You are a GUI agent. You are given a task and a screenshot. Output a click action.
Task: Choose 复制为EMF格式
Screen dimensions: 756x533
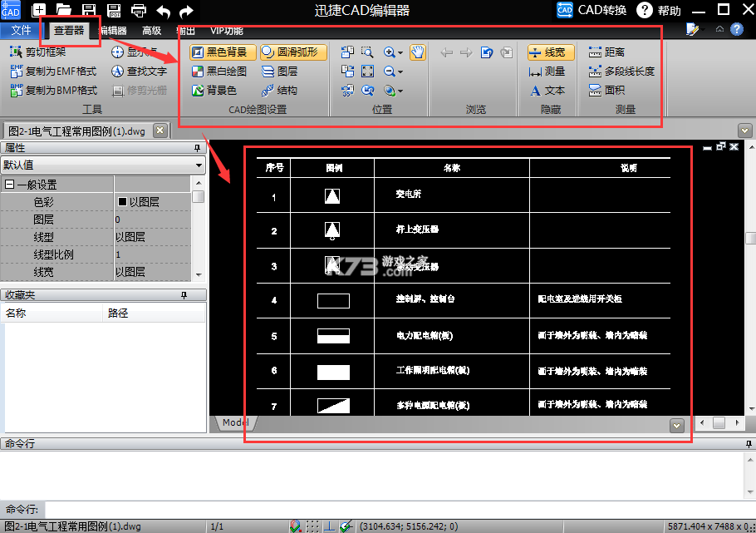point(53,71)
